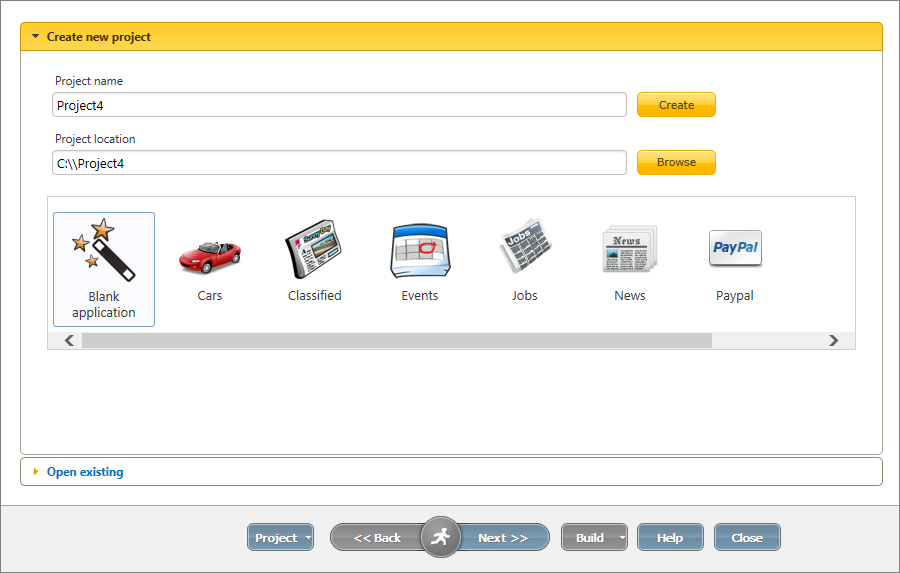Select the Blank application wizard template
This screenshot has width=900, height=573.
[104, 268]
